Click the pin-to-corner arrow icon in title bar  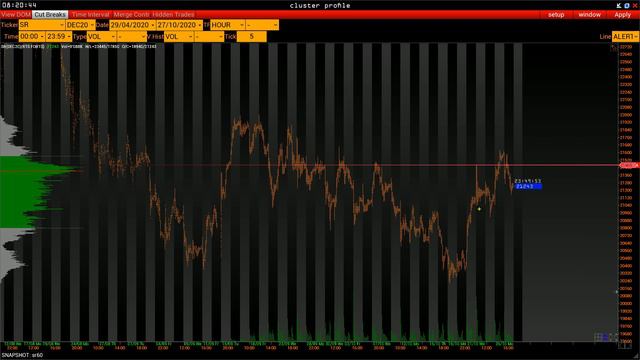[619, 5]
